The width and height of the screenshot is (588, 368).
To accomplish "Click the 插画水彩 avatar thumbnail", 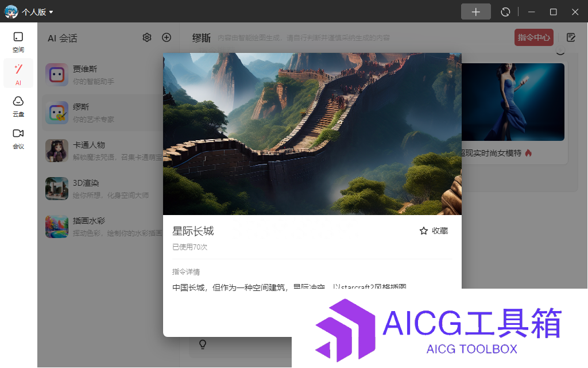I will [x=57, y=227].
